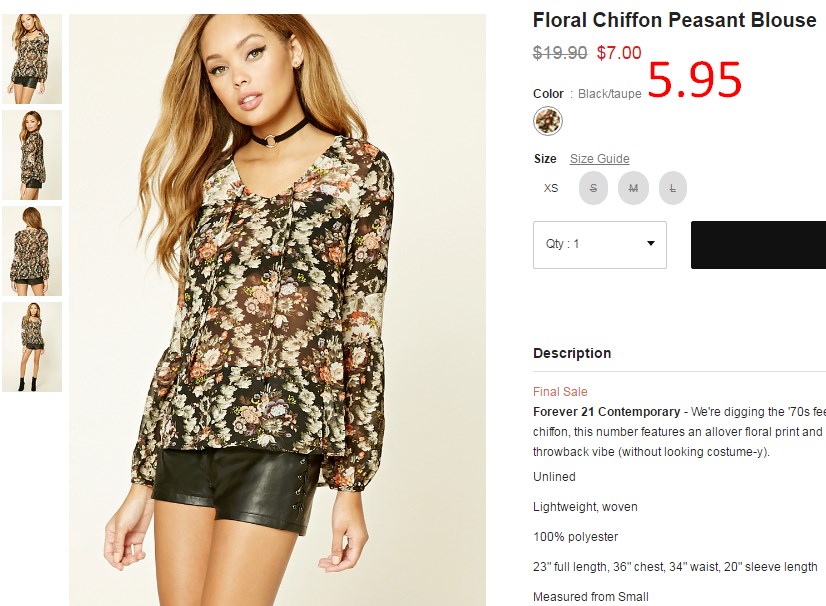Select the side-view thumbnail image
This screenshot has height=606, width=826.
click(x=32, y=155)
